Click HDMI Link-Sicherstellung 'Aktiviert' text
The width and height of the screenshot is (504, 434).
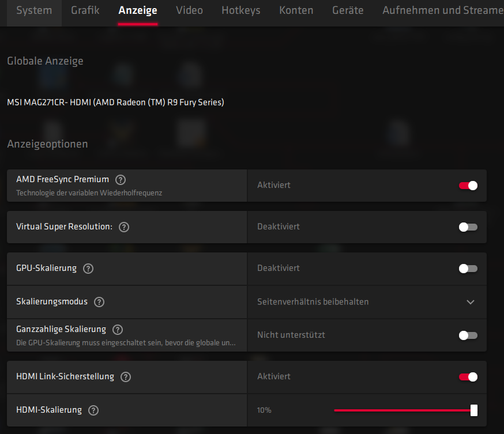274,376
